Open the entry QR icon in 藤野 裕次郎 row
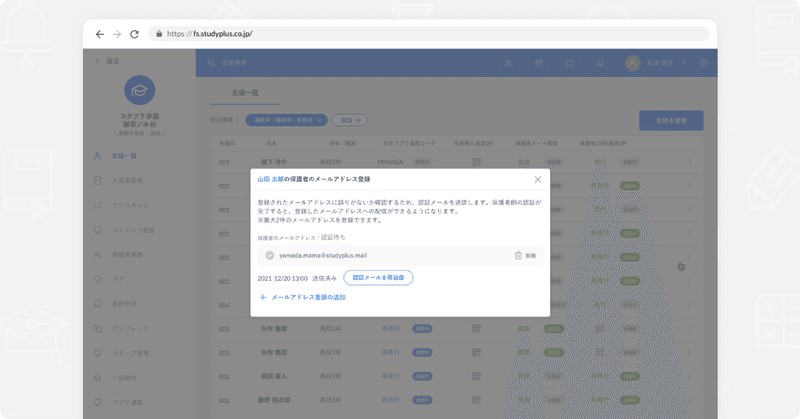The height and width of the screenshot is (419, 800). 477,401
